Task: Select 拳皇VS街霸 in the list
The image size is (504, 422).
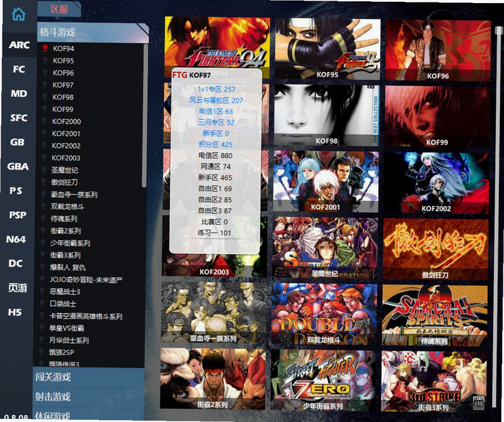Action: click(x=67, y=328)
